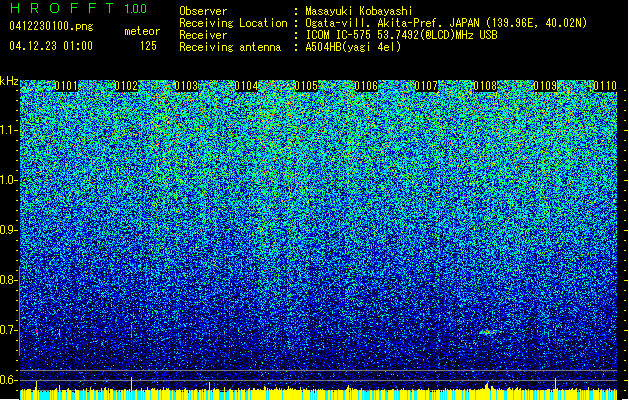Viewport: 629px width, 400px height.
Task: Click the 0108 time marker
Action: click(x=485, y=86)
